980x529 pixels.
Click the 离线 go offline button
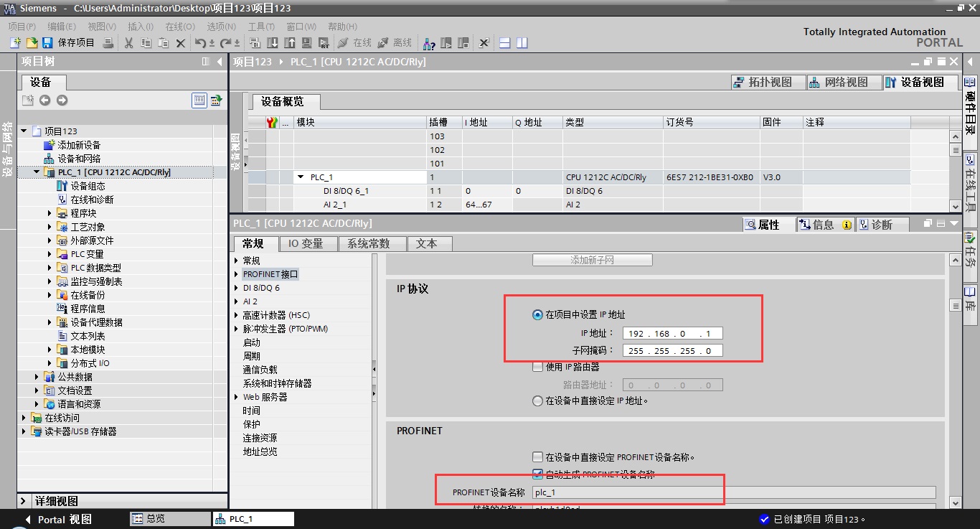click(395, 43)
